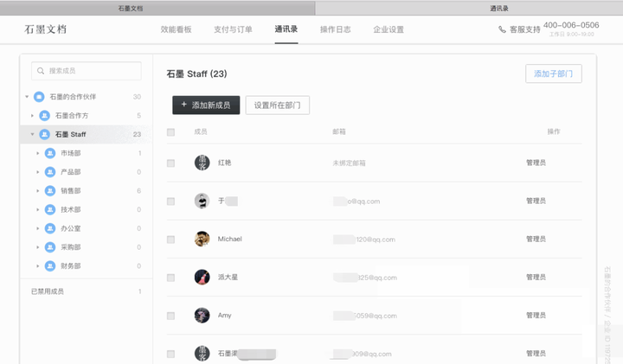623x364 pixels.
Task: Check the box for 红艳
Action: coord(170,163)
